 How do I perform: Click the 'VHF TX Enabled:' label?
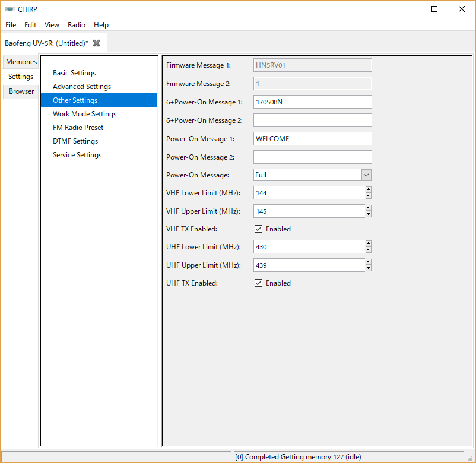[192, 229]
